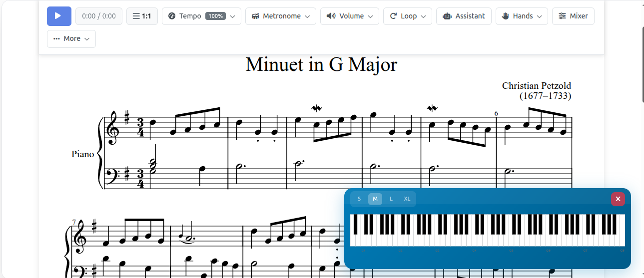
Task: Click the composer name Christian Petzold
Action: (537, 86)
